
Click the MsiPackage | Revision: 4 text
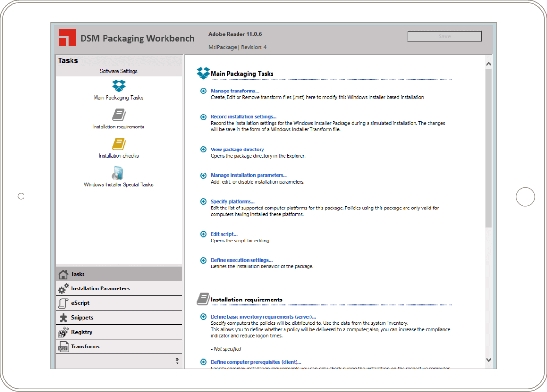237,47
